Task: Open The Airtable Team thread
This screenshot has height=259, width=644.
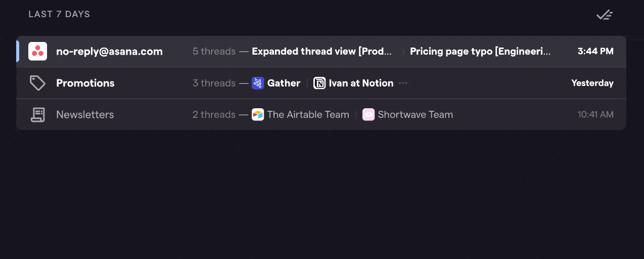Action: 308,115
